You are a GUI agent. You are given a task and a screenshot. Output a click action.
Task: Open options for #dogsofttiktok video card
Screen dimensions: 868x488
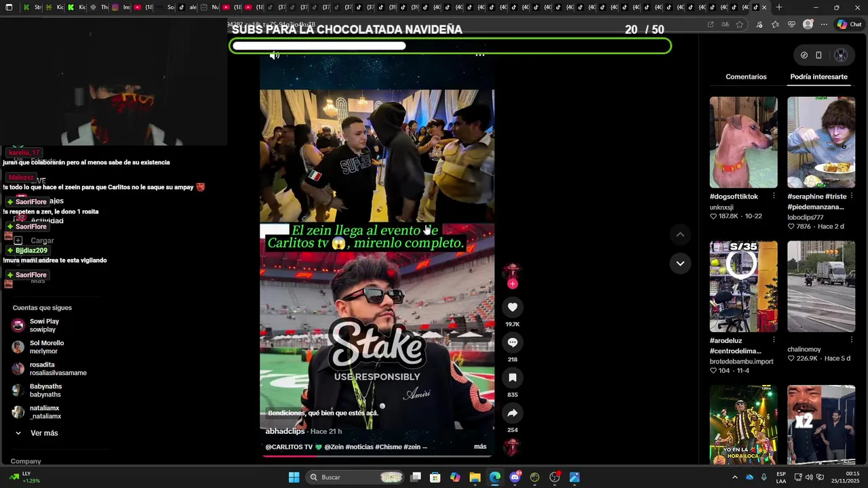click(x=774, y=196)
